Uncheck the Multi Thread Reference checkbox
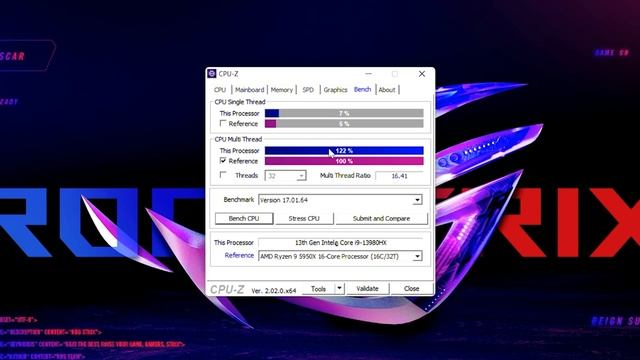640x360 pixels. [x=223, y=160]
